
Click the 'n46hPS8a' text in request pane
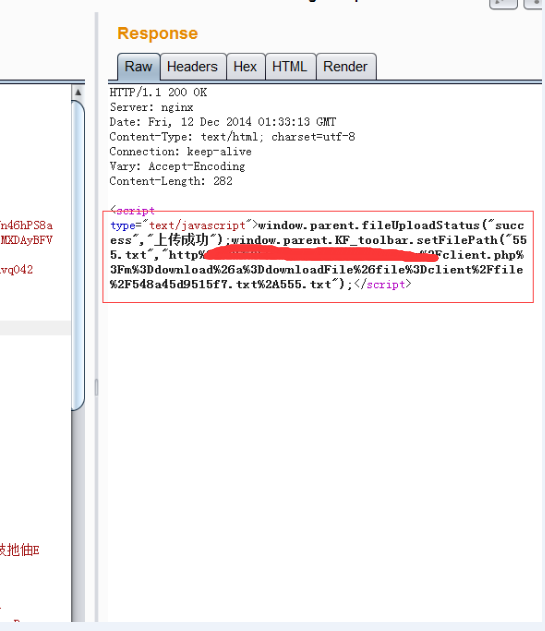click(27, 225)
